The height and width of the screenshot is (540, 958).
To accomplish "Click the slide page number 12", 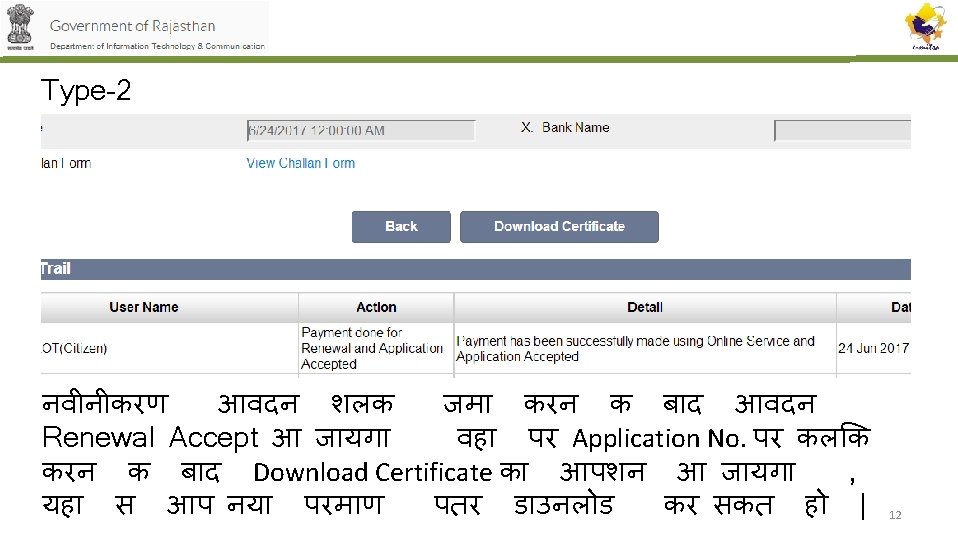I will point(895,515).
